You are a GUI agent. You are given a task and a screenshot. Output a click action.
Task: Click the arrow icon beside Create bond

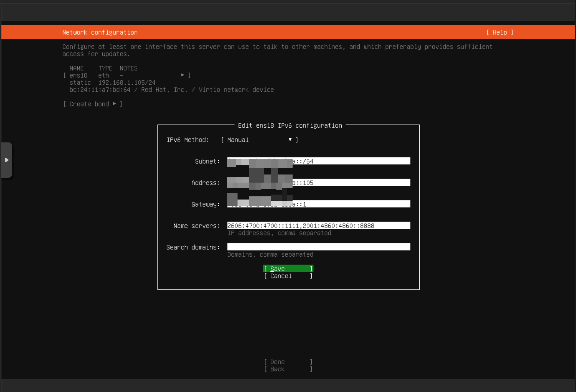(x=114, y=104)
